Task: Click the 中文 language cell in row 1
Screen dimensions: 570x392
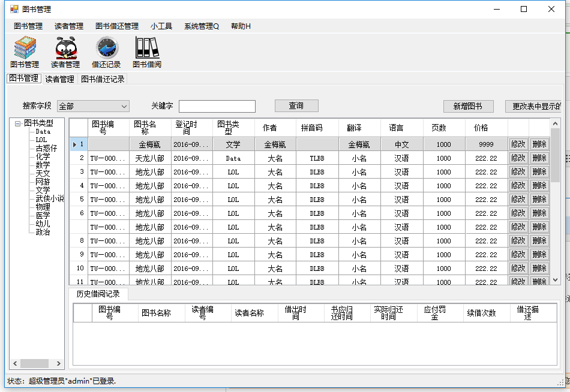Action: 402,144
